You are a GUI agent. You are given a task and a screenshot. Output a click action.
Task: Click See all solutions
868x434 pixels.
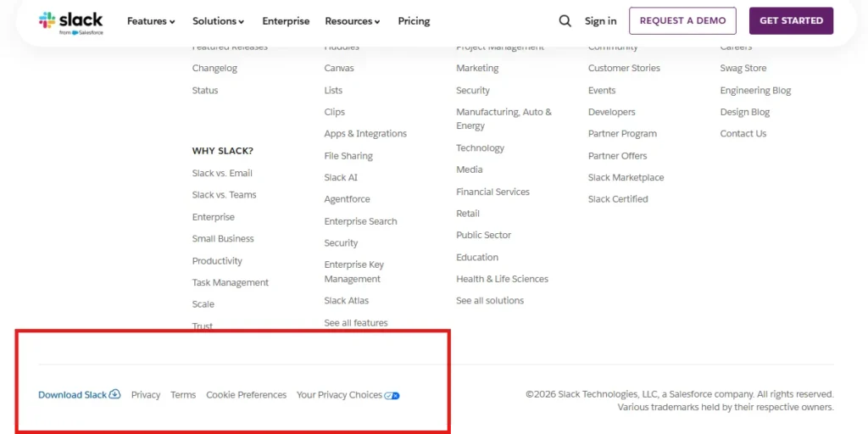[x=490, y=301]
